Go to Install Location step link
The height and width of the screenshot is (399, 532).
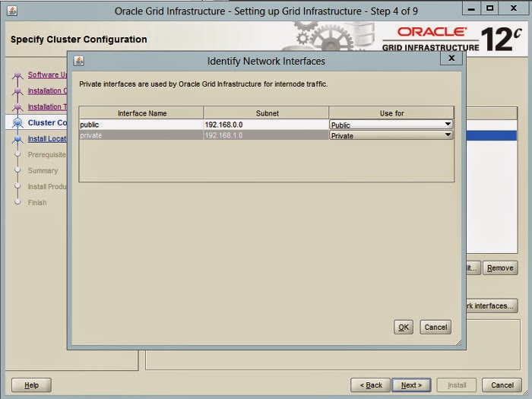coord(47,138)
